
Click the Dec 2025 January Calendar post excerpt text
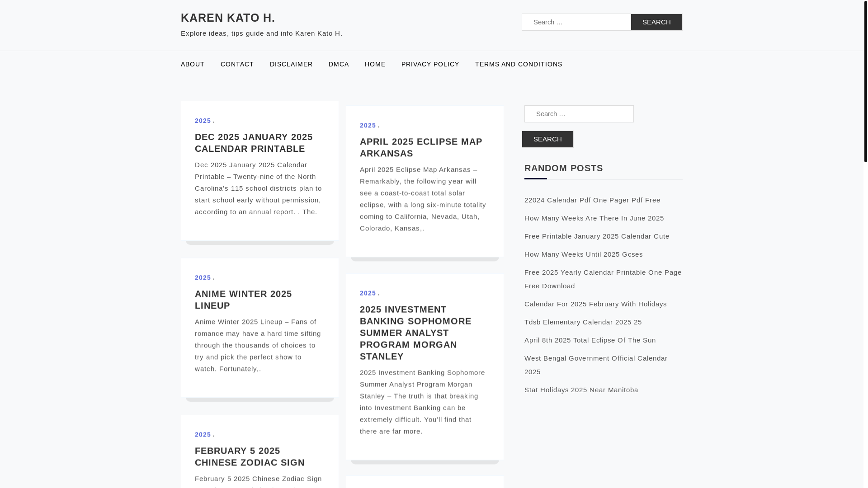(x=259, y=188)
